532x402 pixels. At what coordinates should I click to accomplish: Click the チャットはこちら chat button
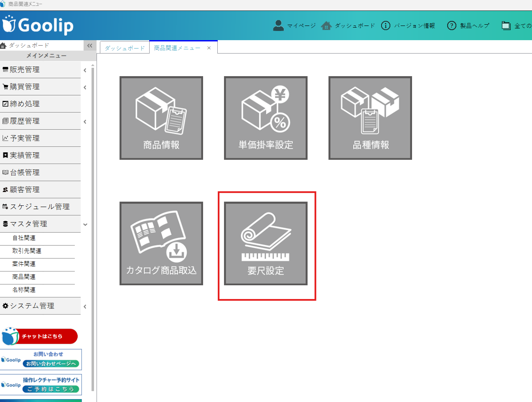point(40,336)
